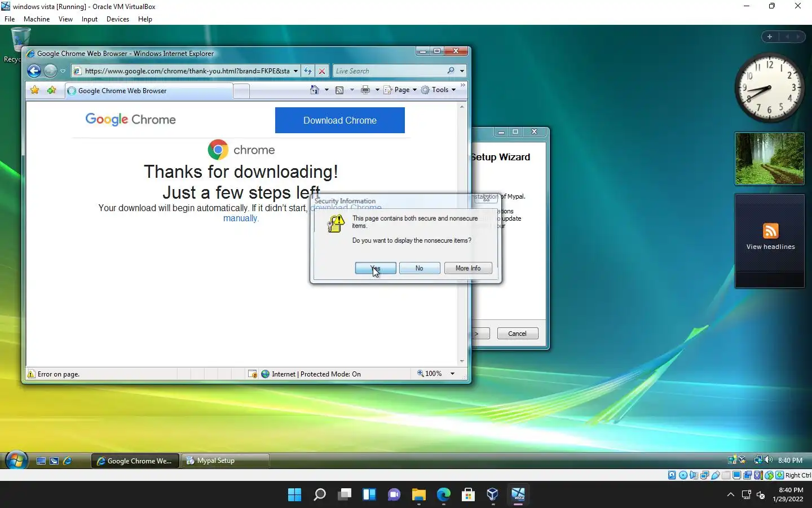Open the VirtualBox Devices menu
This screenshot has width=812, height=508.
pos(118,19)
